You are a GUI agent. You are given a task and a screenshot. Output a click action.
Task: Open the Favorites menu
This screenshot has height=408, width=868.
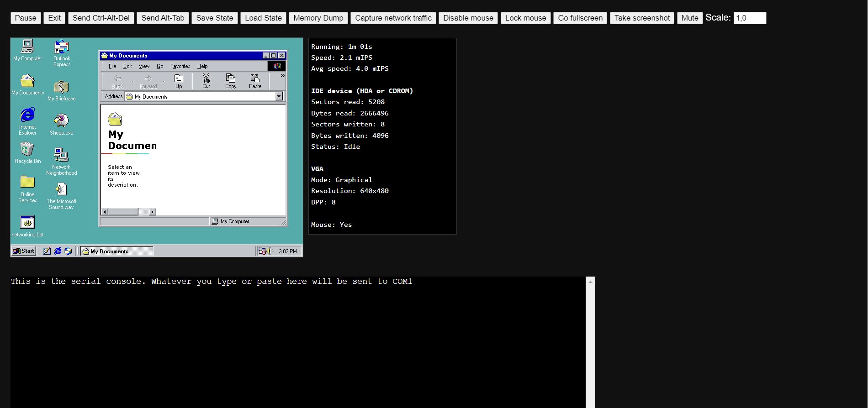click(180, 66)
